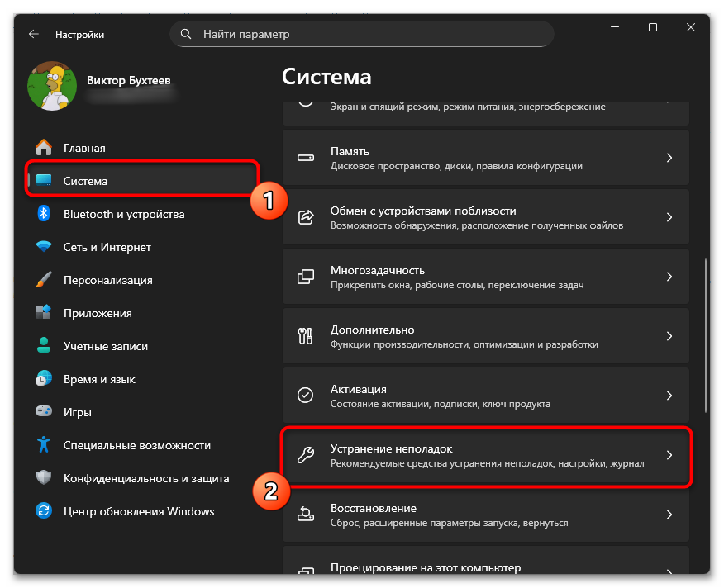Viewport: 724px width, 588px height.
Task: Open Специальные возможности label
Action: 137,445
